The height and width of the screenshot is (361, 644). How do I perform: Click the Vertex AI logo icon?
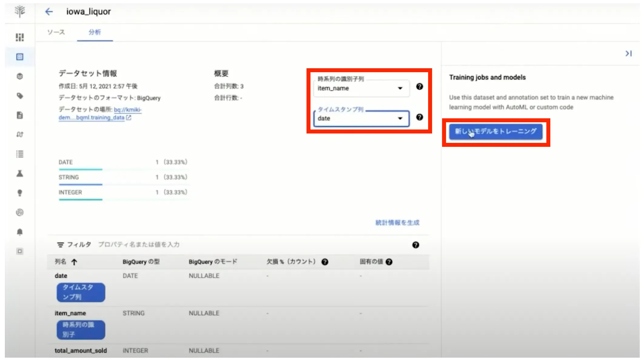20,11
